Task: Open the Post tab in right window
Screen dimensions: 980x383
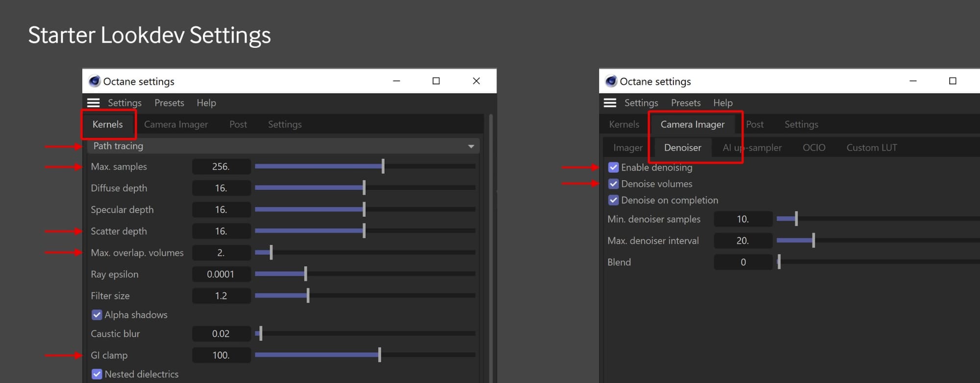Action: [x=755, y=125]
